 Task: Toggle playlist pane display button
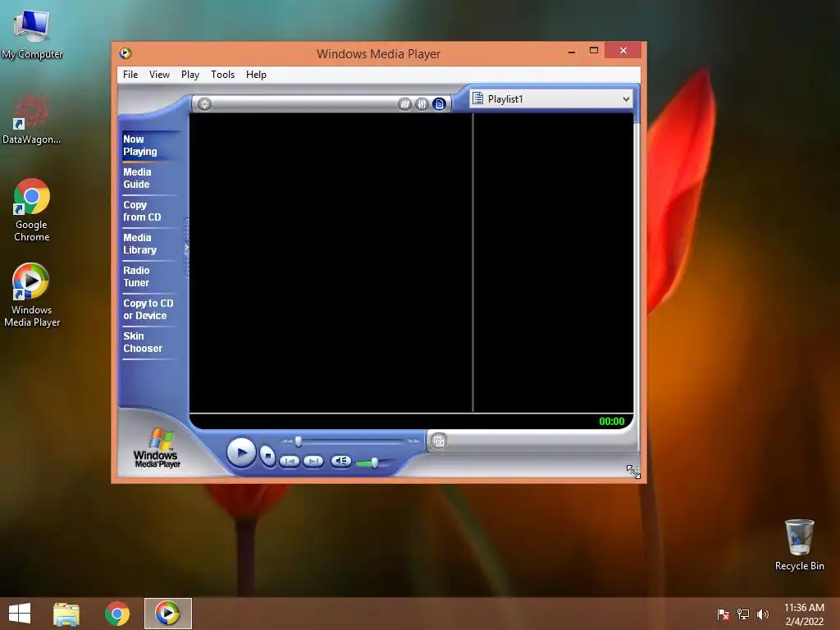pyautogui.click(x=440, y=104)
